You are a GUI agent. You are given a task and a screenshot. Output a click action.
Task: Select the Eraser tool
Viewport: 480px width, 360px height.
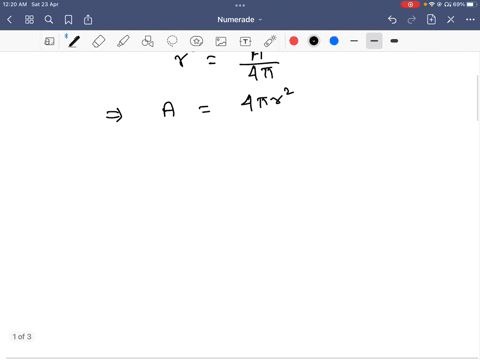point(99,41)
